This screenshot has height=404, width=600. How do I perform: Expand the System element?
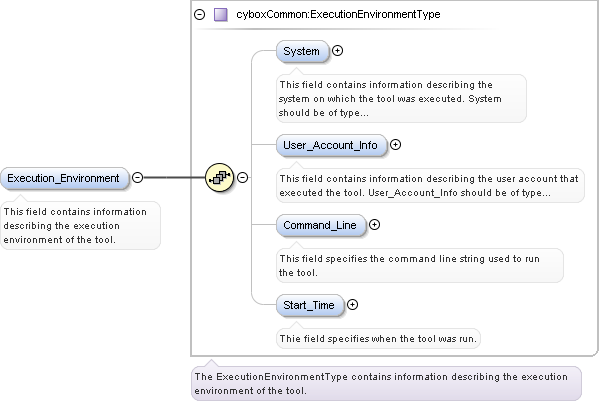click(337, 51)
